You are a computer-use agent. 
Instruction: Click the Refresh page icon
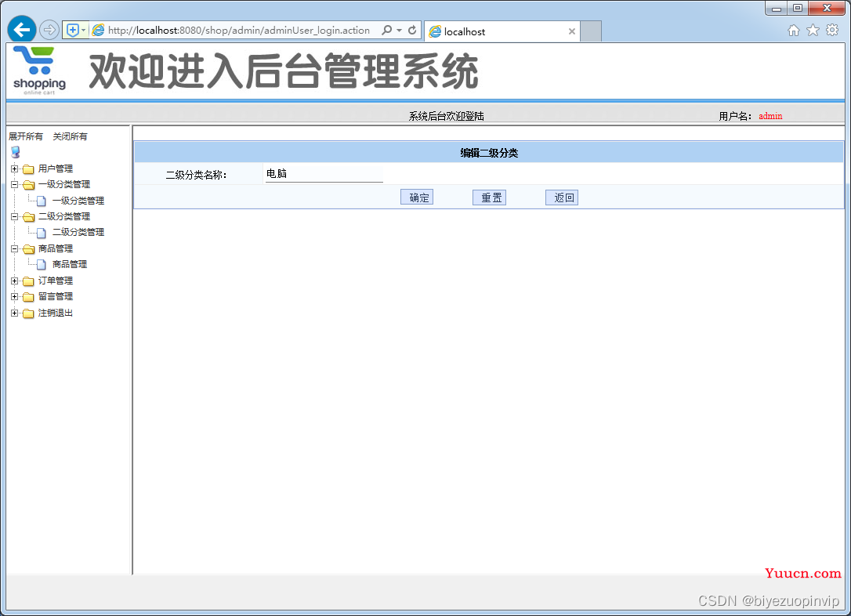412,30
